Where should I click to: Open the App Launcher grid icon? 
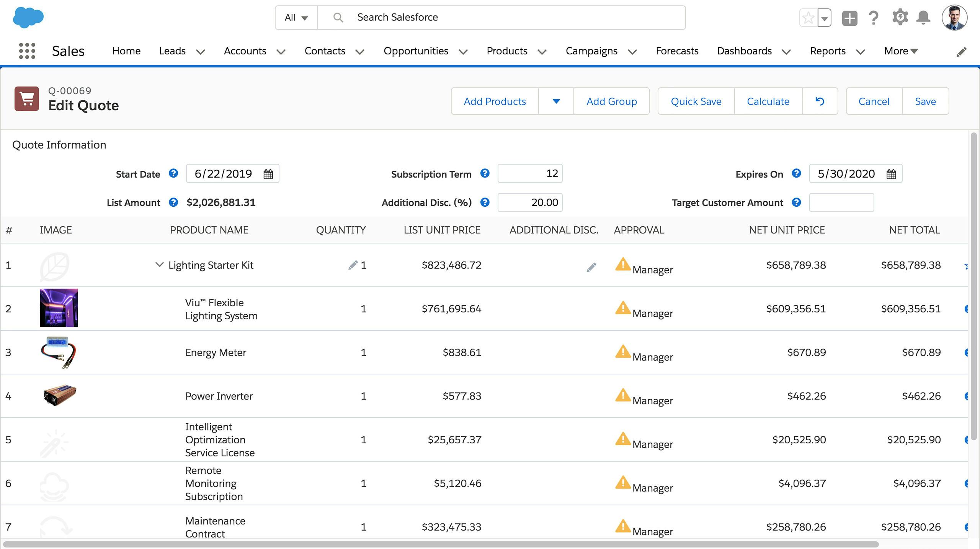tap(27, 51)
